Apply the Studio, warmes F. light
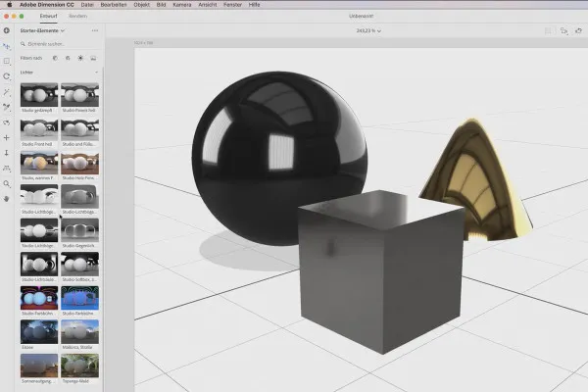The image size is (588, 392). pyautogui.click(x=39, y=163)
